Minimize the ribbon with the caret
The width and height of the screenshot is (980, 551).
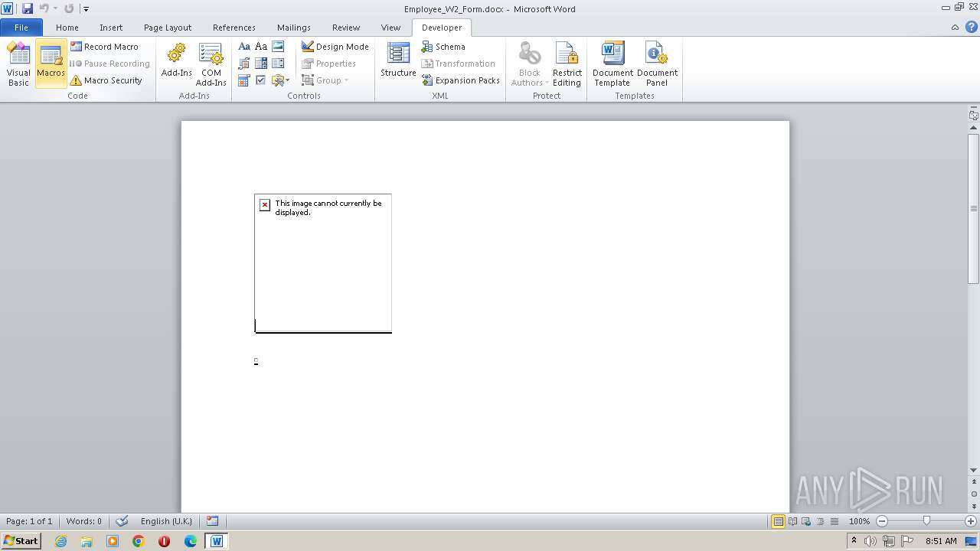pos(955,28)
